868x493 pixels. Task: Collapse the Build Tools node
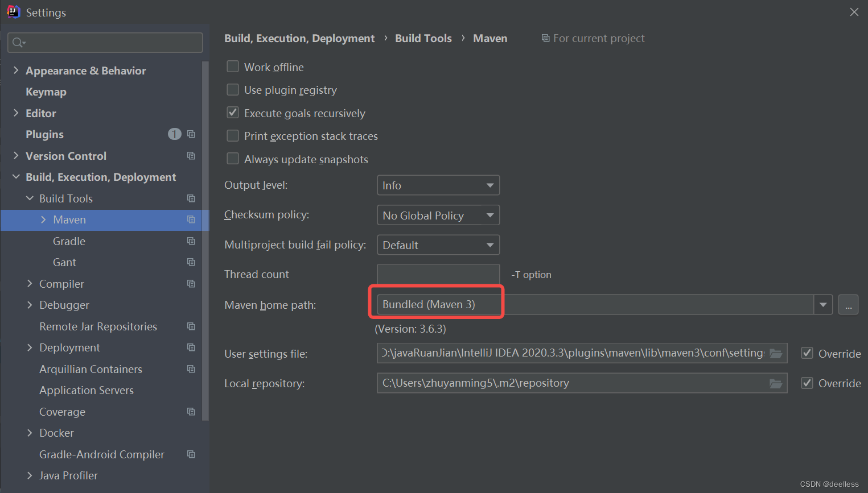[x=30, y=198]
